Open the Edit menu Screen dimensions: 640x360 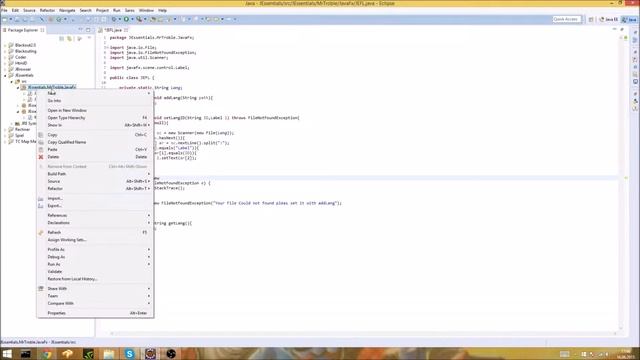coord(16,10)
